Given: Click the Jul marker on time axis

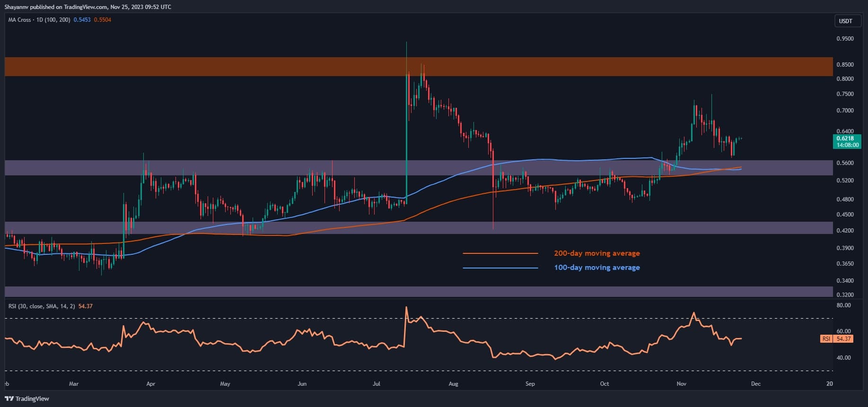Looking at the screenshot, I should [x=377, y=384].
